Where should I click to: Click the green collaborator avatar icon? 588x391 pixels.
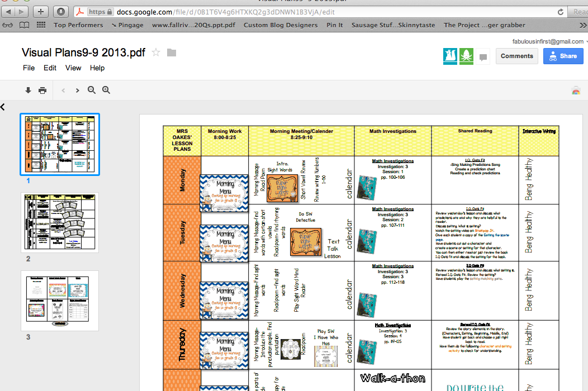pos(467,56)
